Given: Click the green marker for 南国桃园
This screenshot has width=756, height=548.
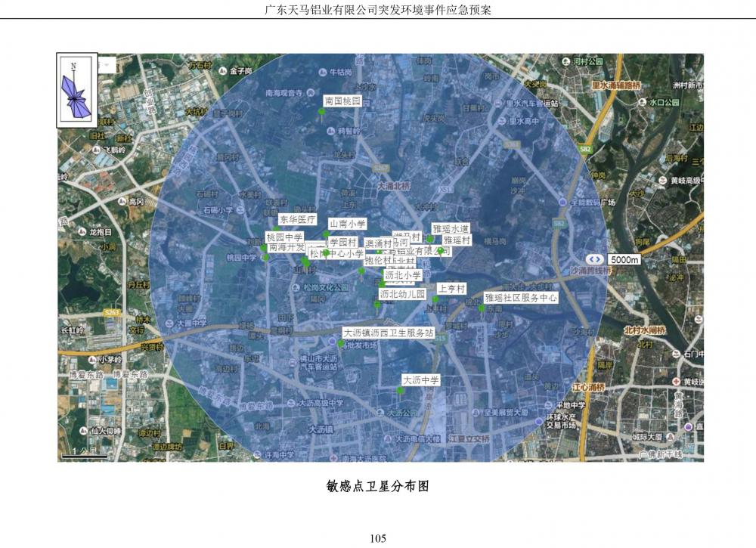Looking at the screenshot, I should tap(321, 112).
